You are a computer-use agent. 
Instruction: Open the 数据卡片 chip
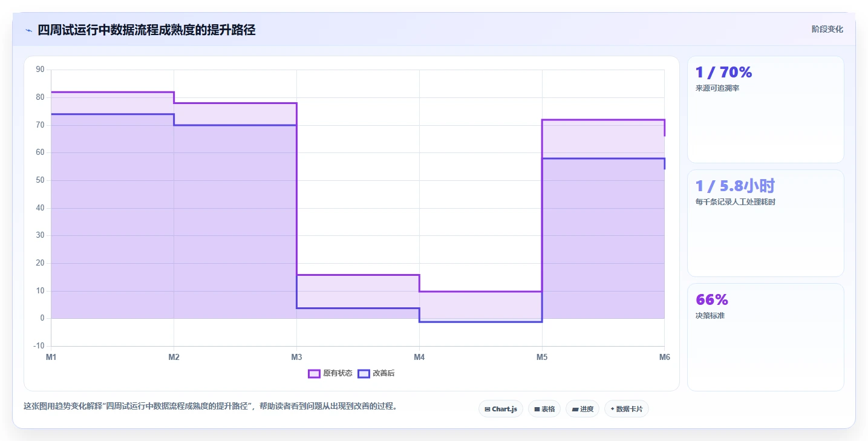(627, 409)
